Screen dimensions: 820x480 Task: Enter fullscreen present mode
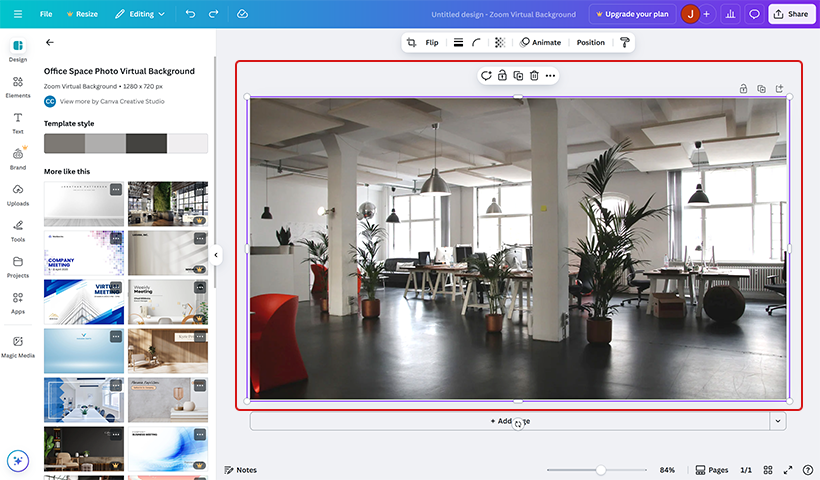click(x=788, y=470)
